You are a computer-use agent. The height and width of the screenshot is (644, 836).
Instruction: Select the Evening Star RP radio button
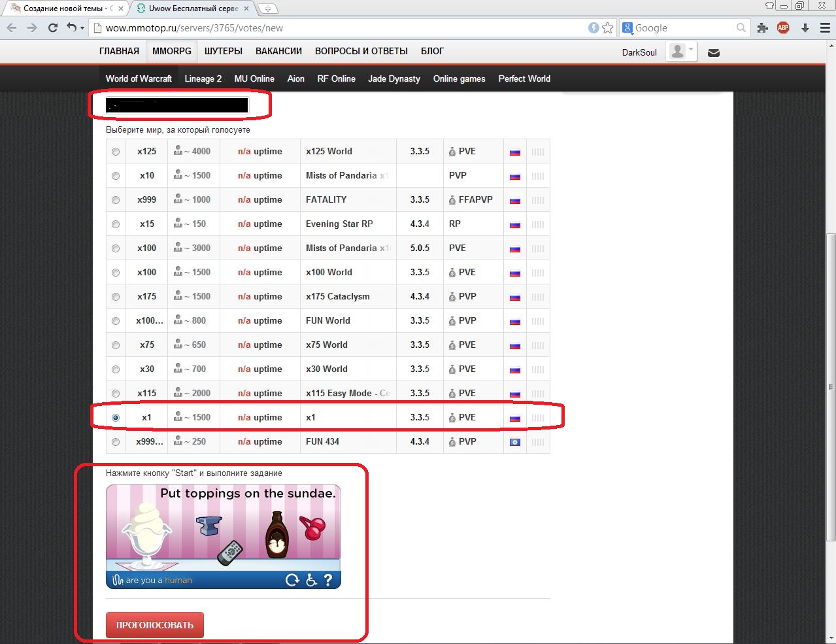116,224
